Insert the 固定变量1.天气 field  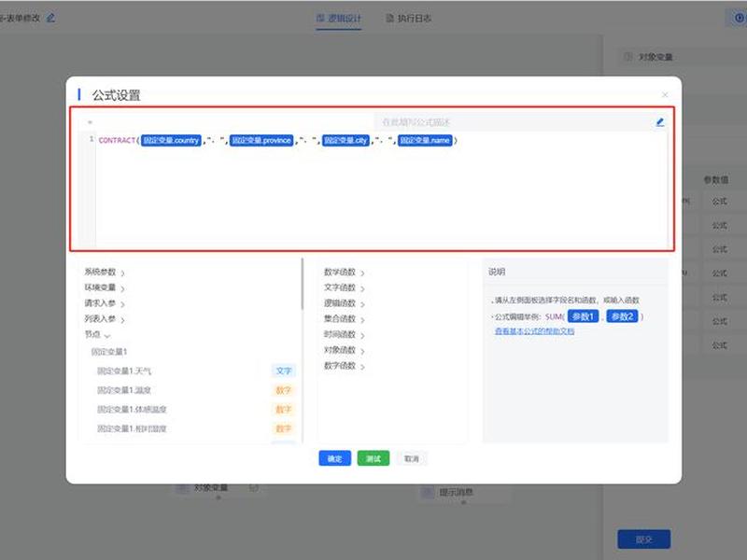124,371
